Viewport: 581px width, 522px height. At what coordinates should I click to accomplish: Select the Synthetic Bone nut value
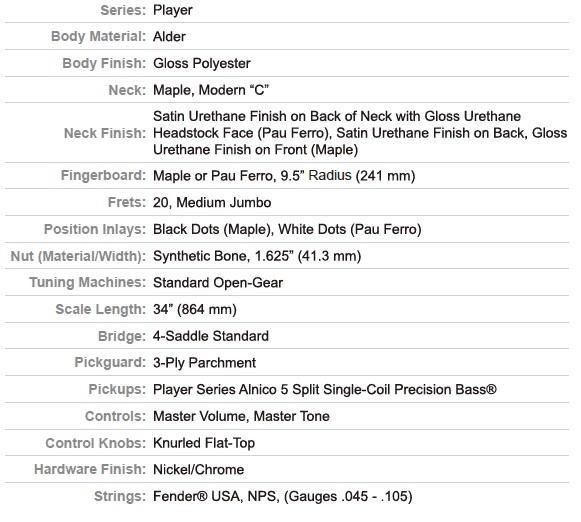[257, 256]
